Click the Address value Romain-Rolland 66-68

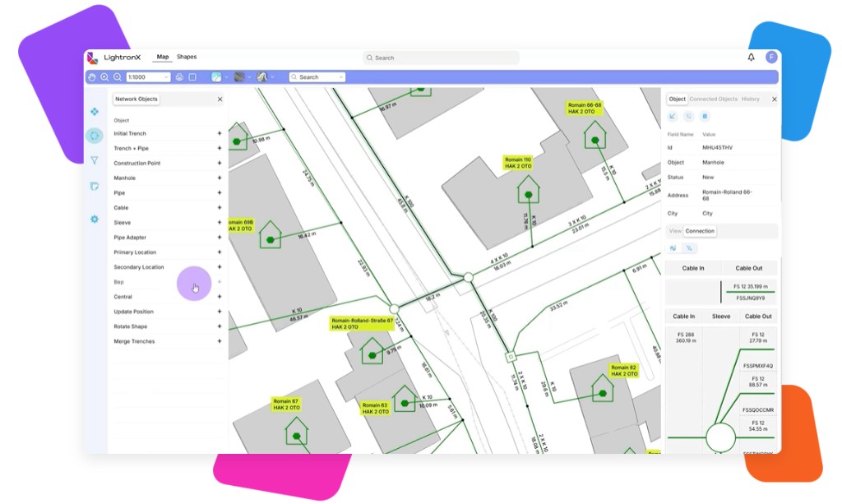pyautogui.click(x=727, y=195)
